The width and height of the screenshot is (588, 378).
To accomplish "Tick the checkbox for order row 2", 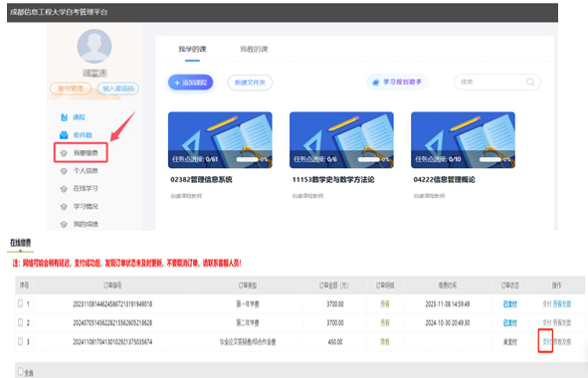I will [20, 322].
